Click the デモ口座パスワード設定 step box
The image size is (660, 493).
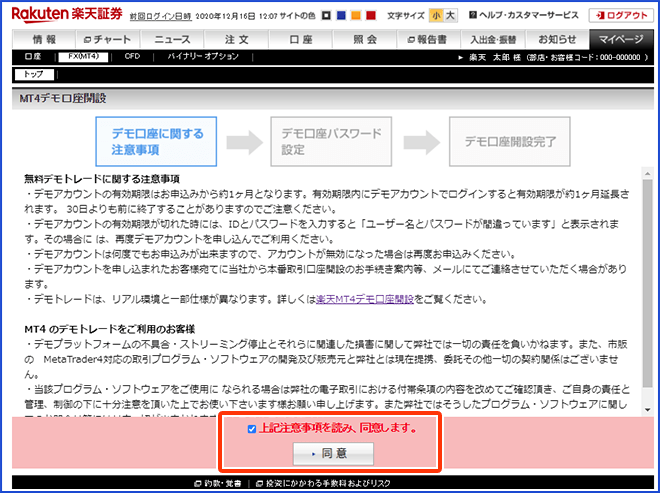pyautogui.click(x=331, y=141)
